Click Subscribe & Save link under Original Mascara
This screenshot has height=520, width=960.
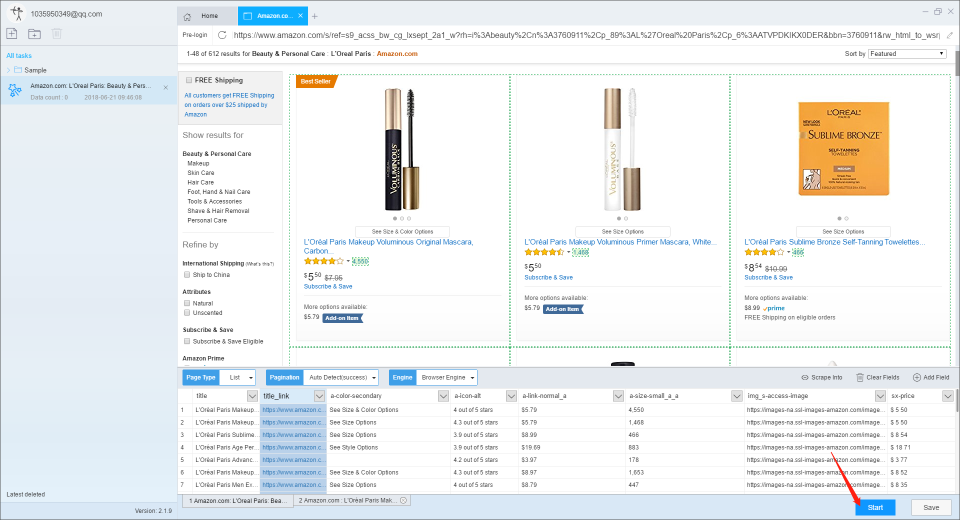click(328, 286)
